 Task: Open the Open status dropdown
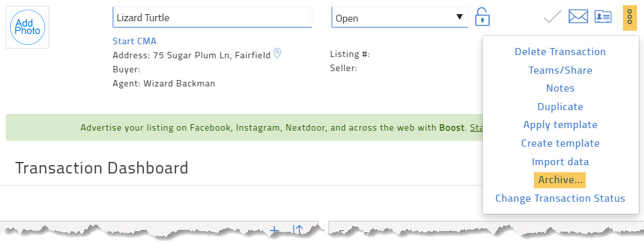[x=399, y=18]
